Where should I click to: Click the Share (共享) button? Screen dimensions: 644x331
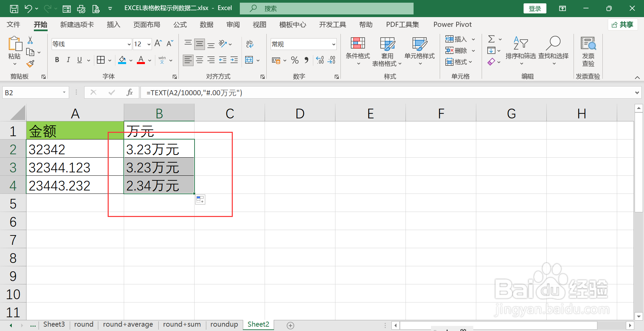[x=623, y=24]
